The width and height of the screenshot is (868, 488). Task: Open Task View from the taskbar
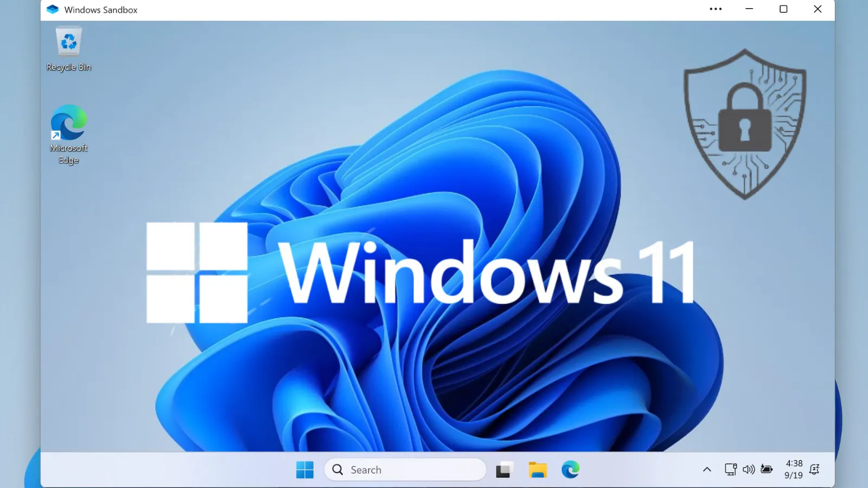503,470
